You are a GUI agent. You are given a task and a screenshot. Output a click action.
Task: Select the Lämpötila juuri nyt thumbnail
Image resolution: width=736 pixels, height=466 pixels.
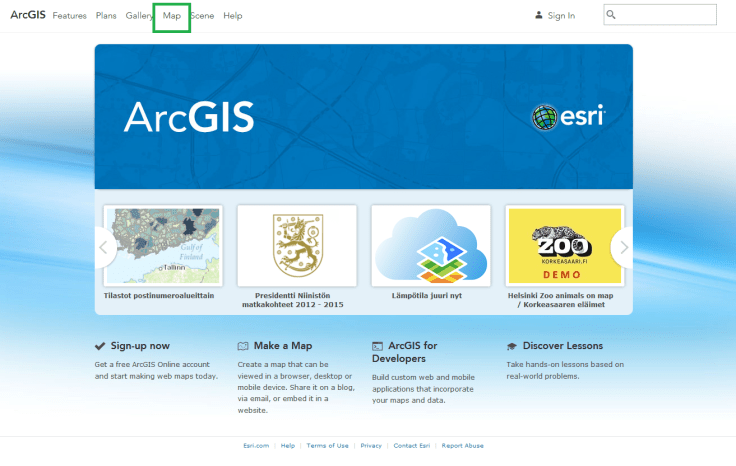[430, 245]
